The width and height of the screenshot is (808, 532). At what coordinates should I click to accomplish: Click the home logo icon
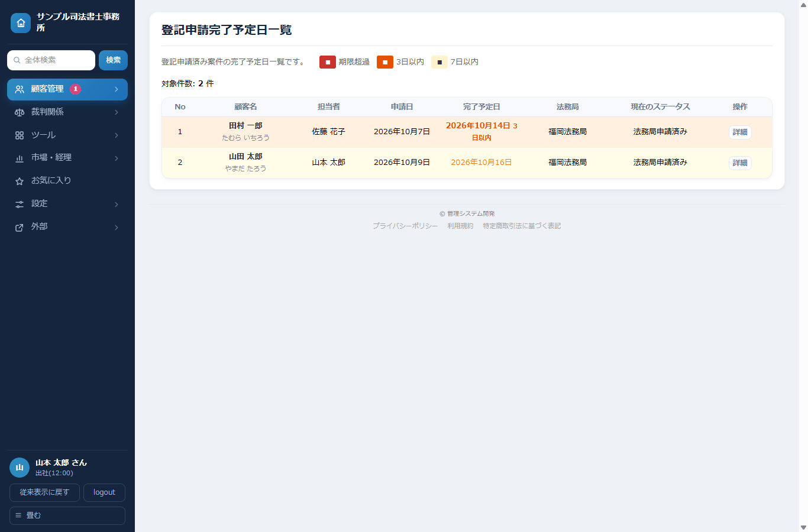point(21,23)
